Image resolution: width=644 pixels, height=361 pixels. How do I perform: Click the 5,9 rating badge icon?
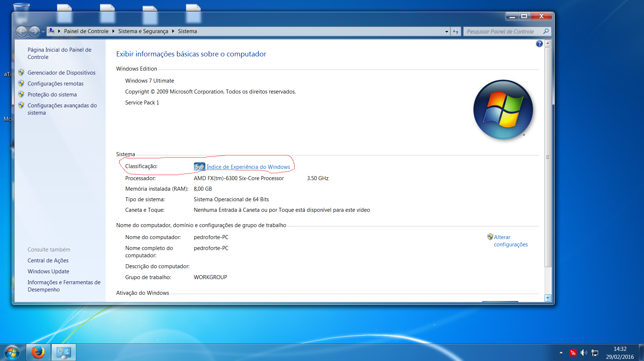(x=200, y=167)
